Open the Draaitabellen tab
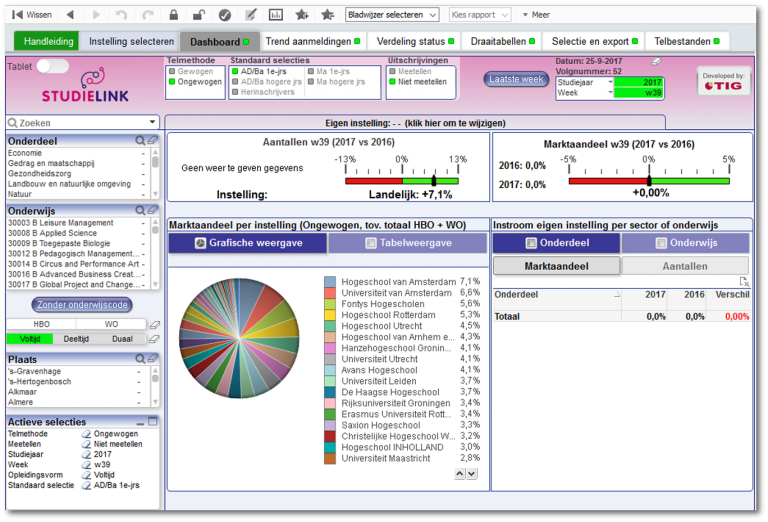The image size is (768, 522). point(503,42)
